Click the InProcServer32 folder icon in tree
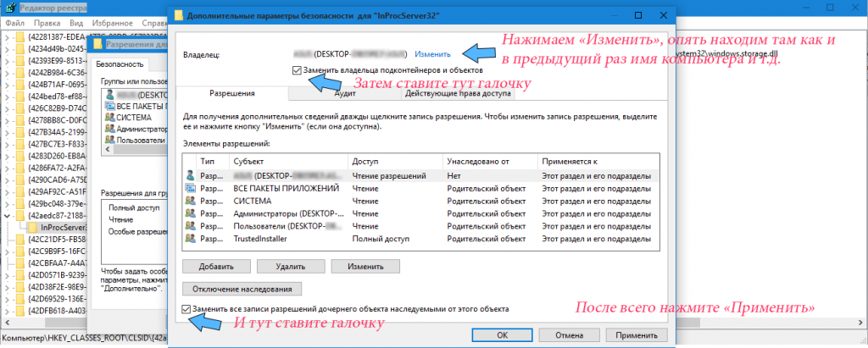The height and width of the screenshot is (348, 868). (32, 227)
